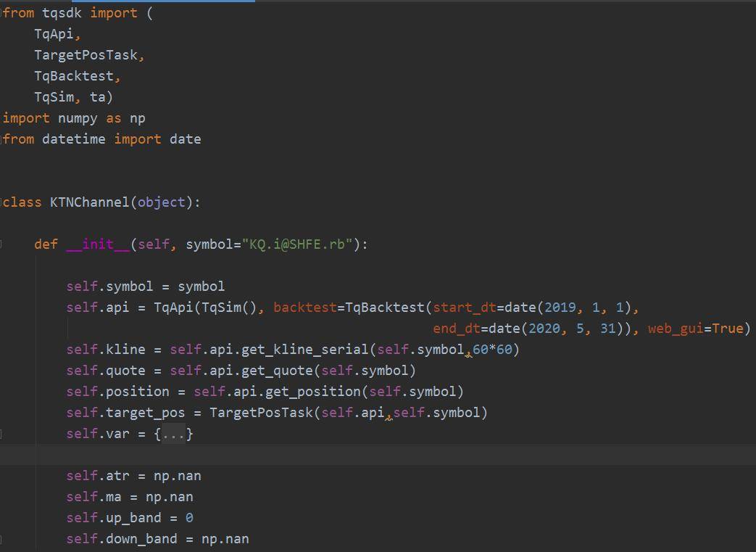
Task: Click the object base class
Action: click(162, 202)
